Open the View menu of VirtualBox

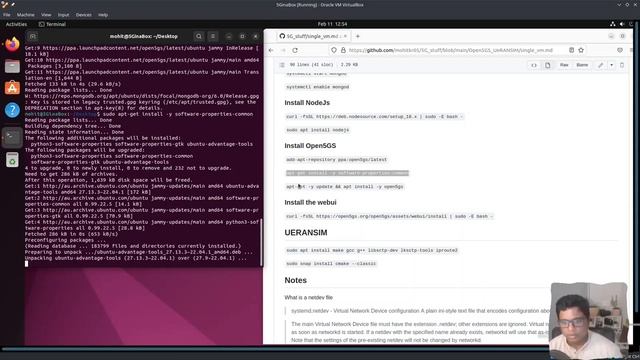pyautogui.click(x=46, y=15)
